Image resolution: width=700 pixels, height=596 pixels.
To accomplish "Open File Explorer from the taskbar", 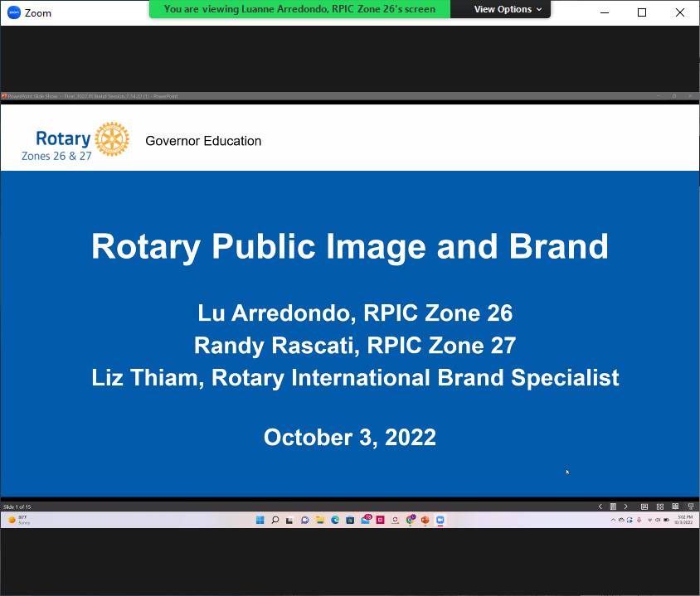I will [320, 520].
